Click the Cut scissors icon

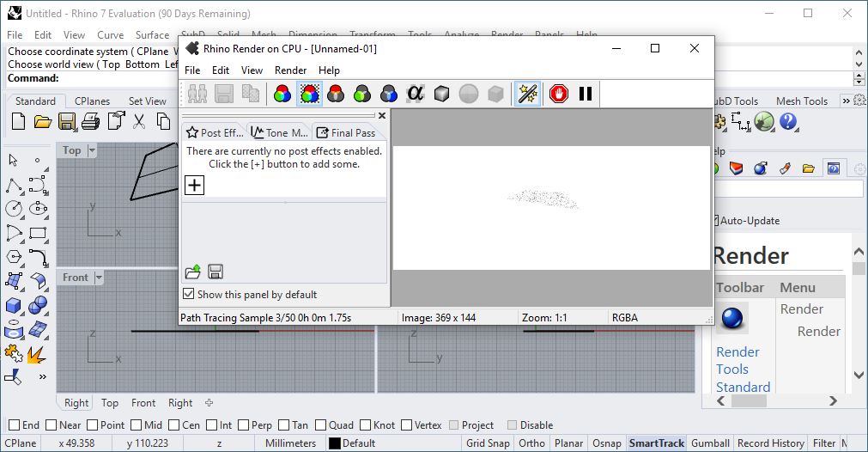coord(139,121)
